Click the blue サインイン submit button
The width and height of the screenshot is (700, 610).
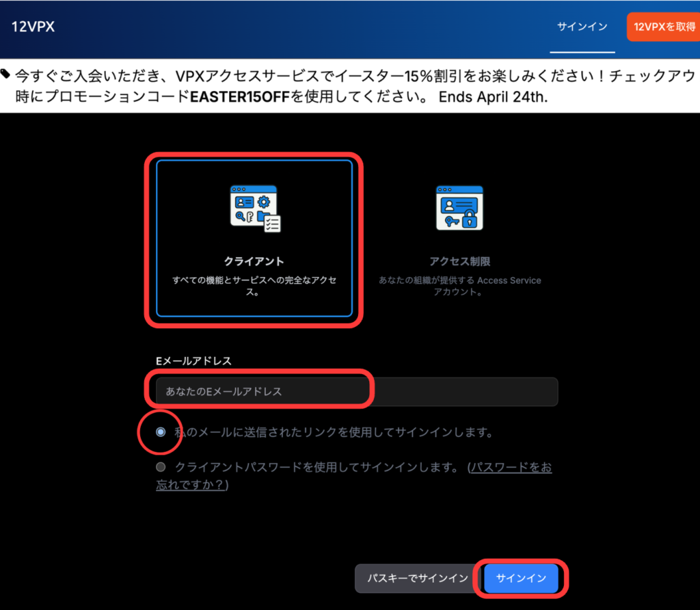(x=521, y=579)
